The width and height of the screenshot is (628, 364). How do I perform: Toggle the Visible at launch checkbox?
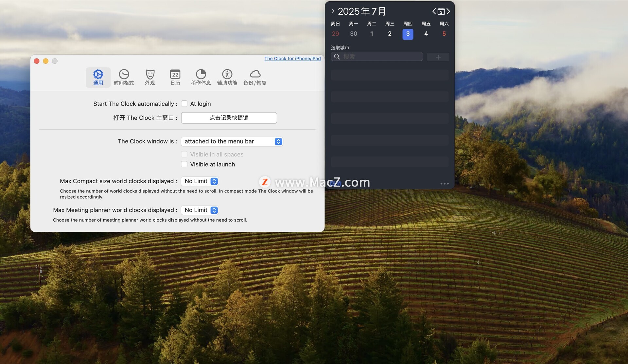(184, 164)
